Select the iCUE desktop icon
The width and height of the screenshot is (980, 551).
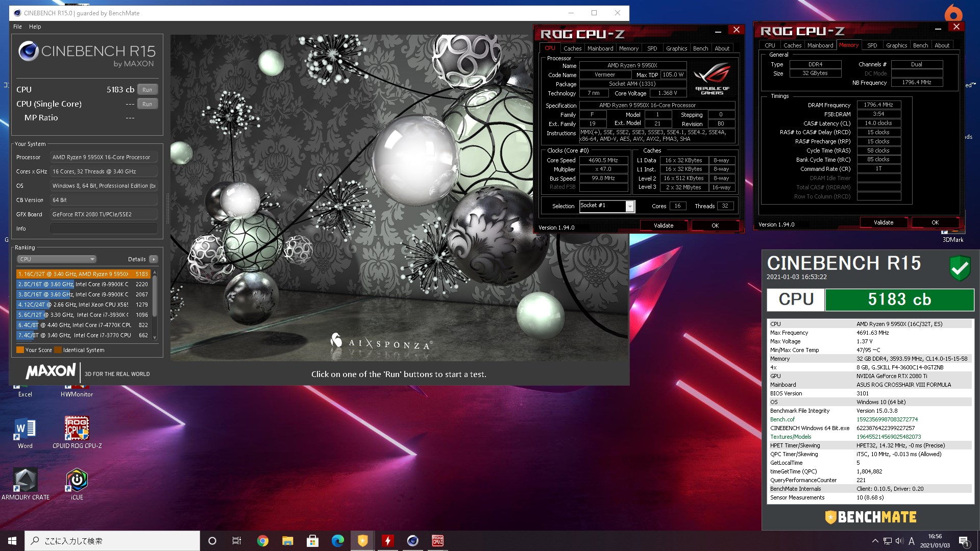pyautogui.click(x=77, y=484)
